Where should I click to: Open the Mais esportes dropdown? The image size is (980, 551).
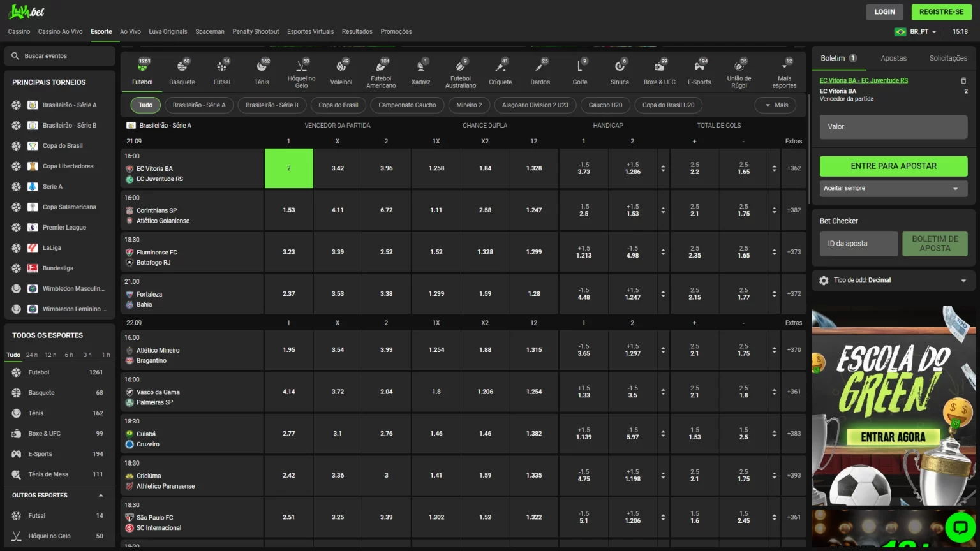(x=784, y=73)
